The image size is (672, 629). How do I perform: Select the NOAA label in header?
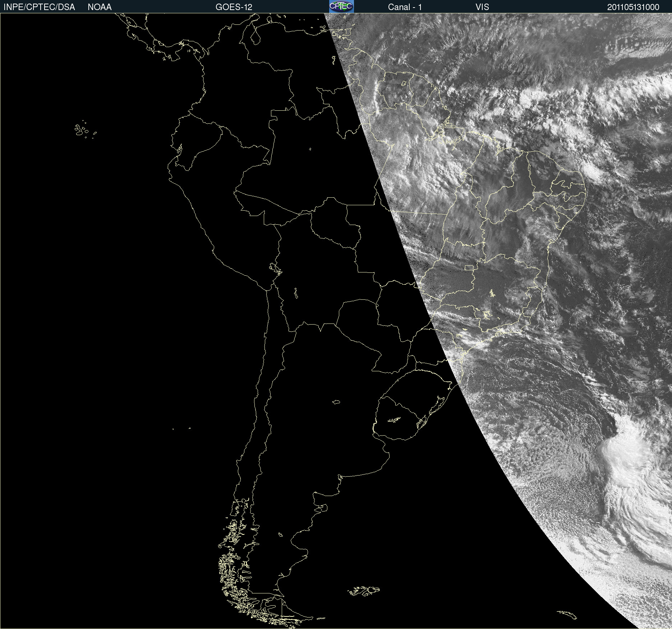(100, 7)
